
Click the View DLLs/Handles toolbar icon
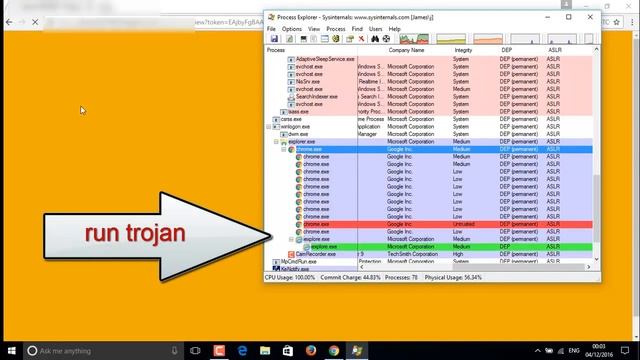click(x=336, y=39)
